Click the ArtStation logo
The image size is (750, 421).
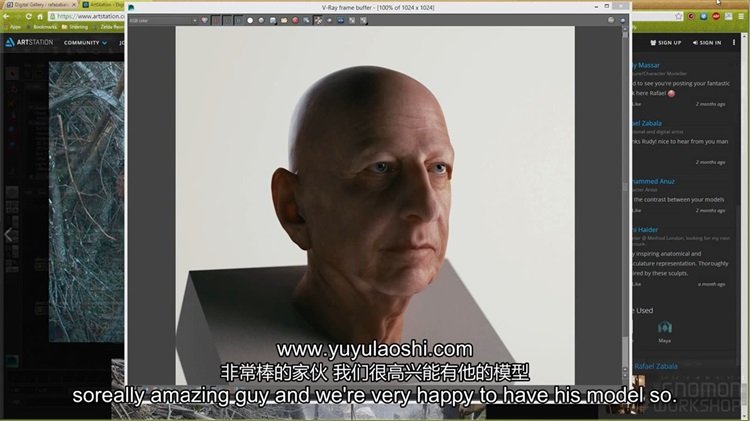(29, 42)
